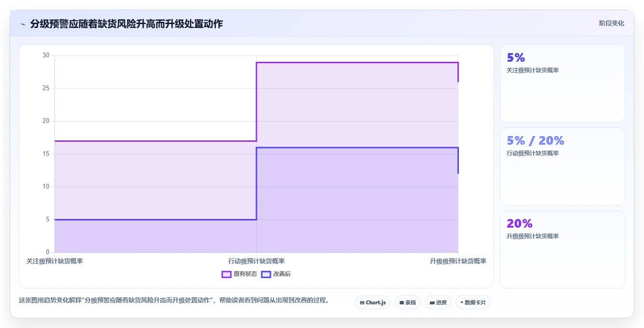644x328 pixels.
Task: Click the y-axis value 10
Action: [x=46, y=187]
